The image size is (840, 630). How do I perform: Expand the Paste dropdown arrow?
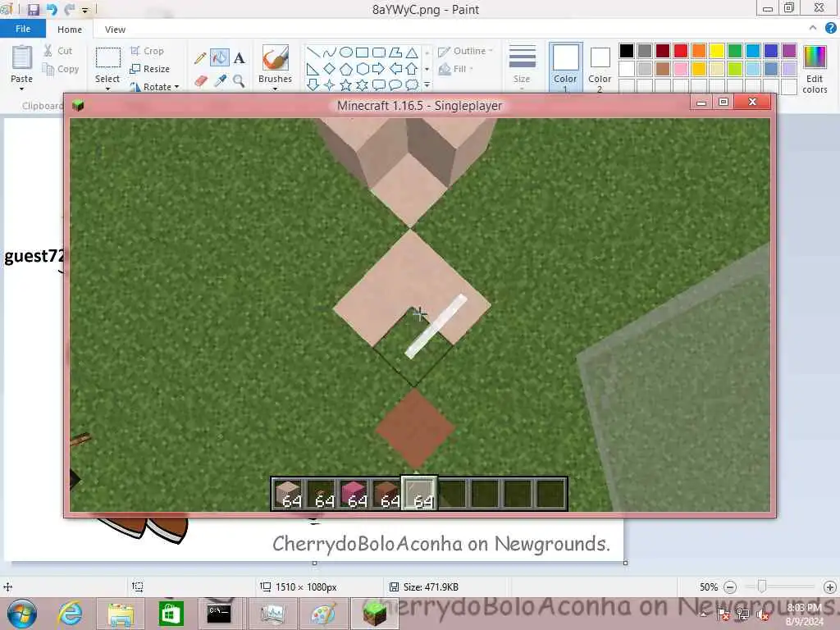coord(21,89)
